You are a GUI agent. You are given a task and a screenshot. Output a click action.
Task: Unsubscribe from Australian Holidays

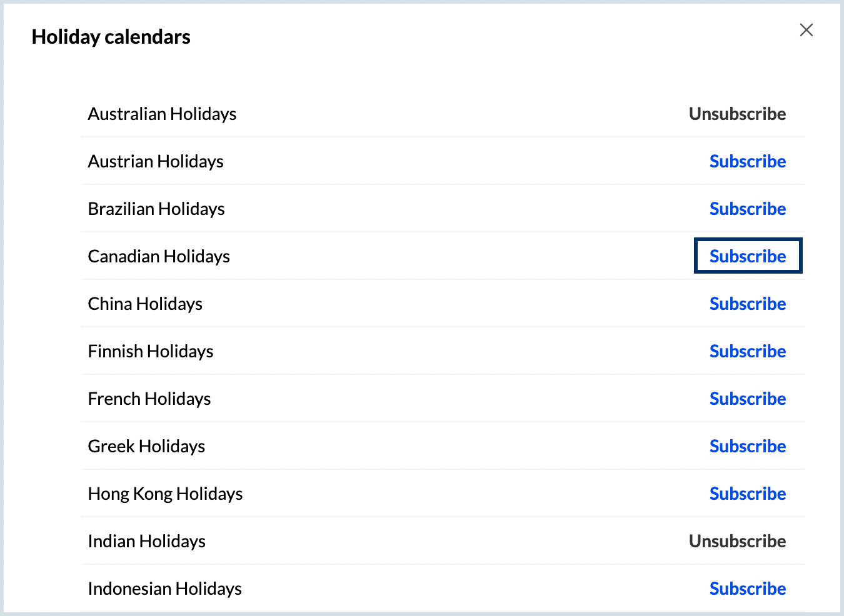point(737,114)
